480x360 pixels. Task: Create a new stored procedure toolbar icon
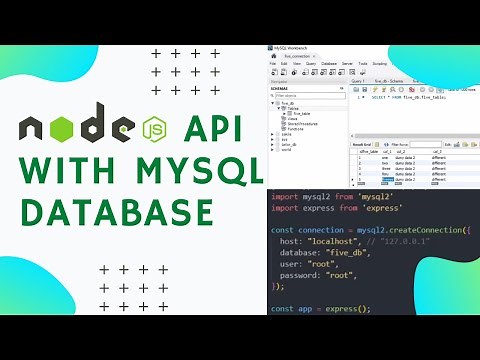(332, 72)
